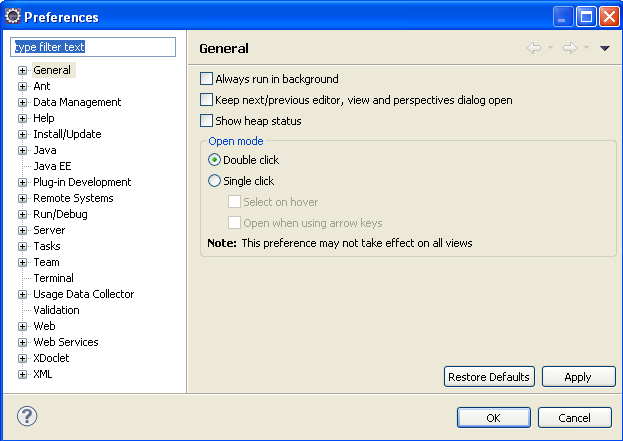
Task: Click the filter text input field
Action: pos(92,47)
